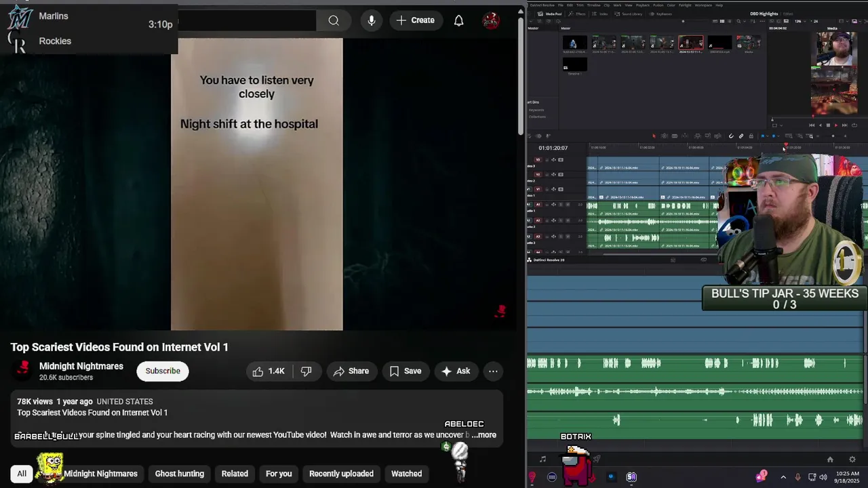Click Play Reverse in Resolve viewer
The height and width of the screenshot is (488, 868).
click(821, 125)
